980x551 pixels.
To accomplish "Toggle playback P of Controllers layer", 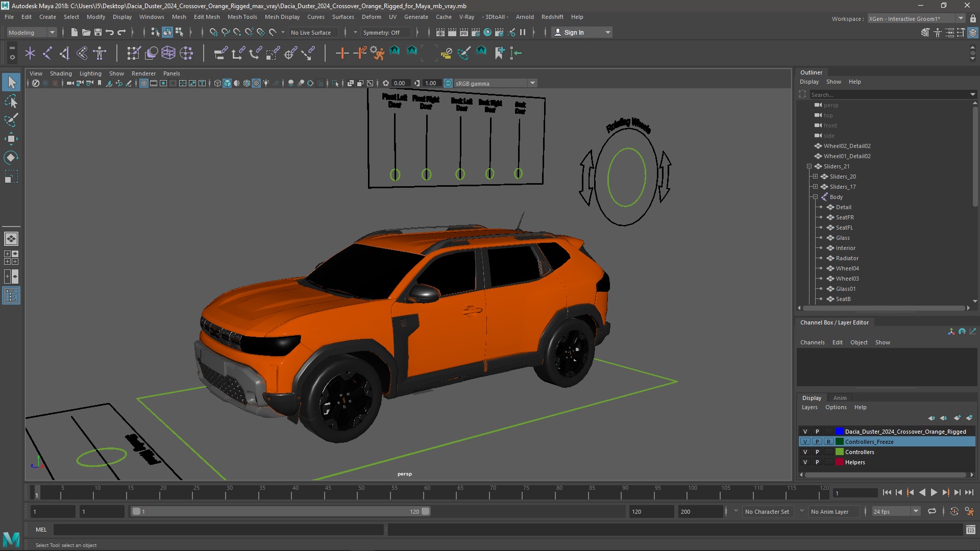I will coord(817,452).
